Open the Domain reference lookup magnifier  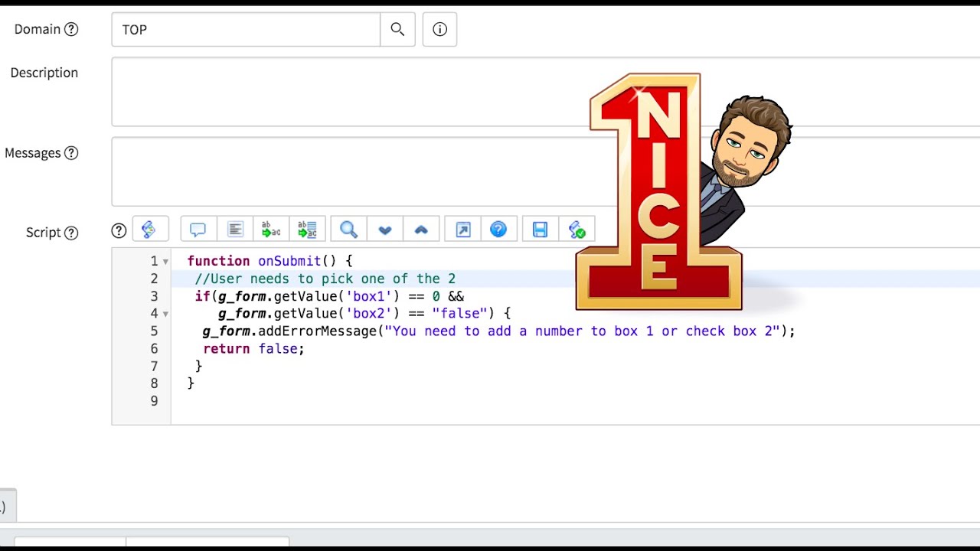point(397,29)
